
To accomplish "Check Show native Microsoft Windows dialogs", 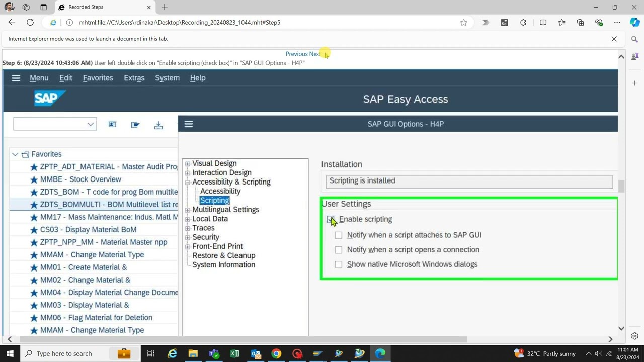I will tap(339, 264).
